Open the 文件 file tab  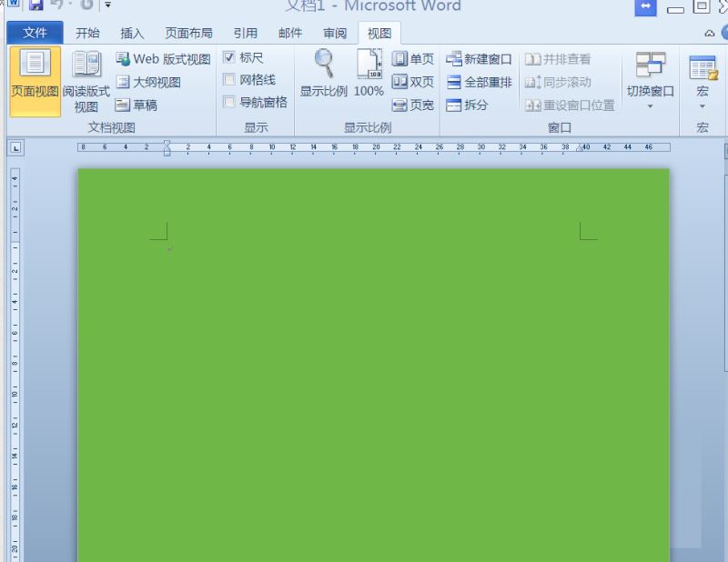click(x=35, y=33)
